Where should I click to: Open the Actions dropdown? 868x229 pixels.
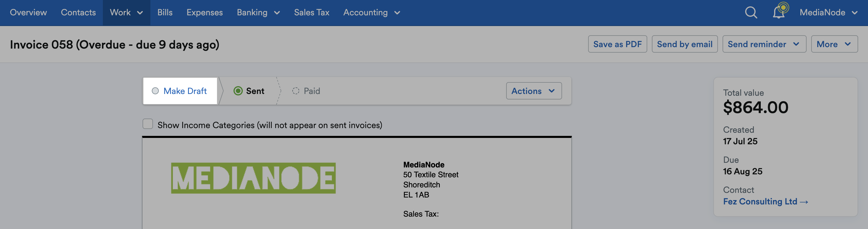[533, 91]
